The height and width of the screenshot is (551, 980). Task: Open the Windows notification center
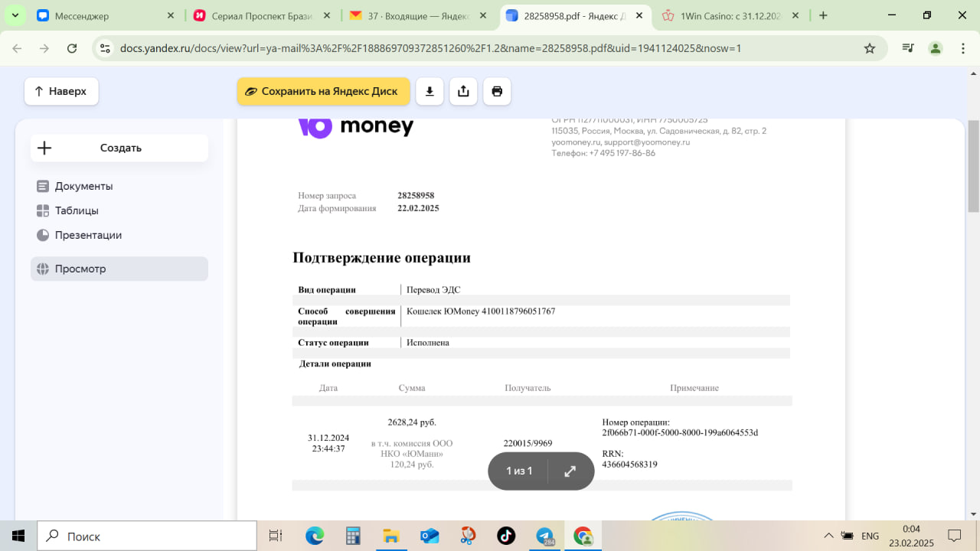955,536
